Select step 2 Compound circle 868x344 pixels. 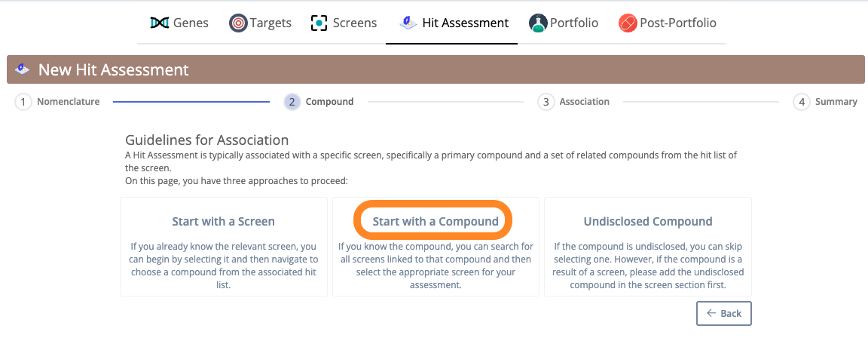pos(292,102)
